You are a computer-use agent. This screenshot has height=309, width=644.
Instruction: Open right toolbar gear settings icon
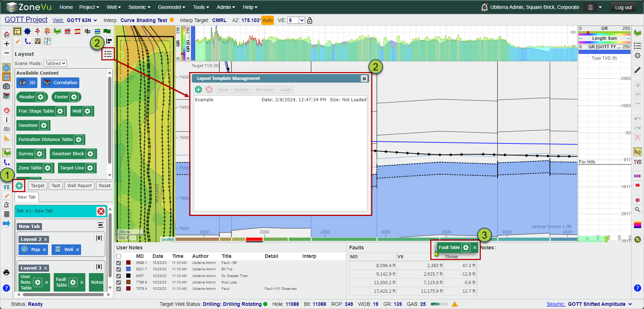point(638,55)
